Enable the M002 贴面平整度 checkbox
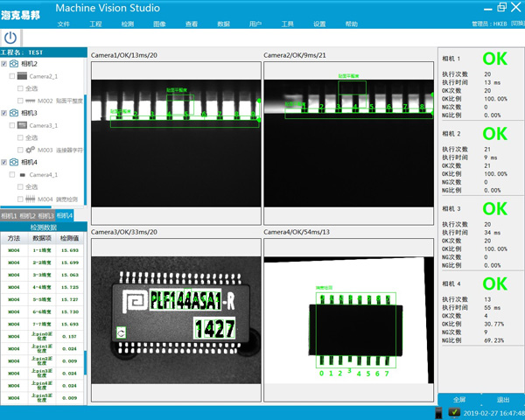The height and width of the screenshot is (420, 525). tap(21, 101)
